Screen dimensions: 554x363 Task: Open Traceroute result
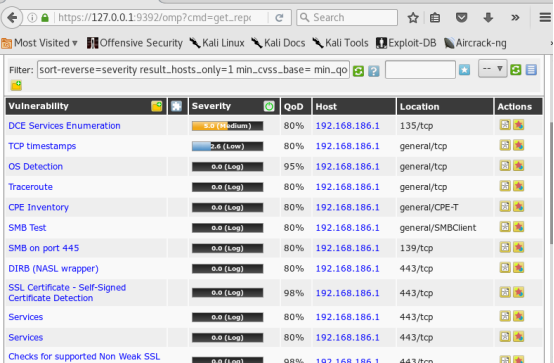point(30,187)
